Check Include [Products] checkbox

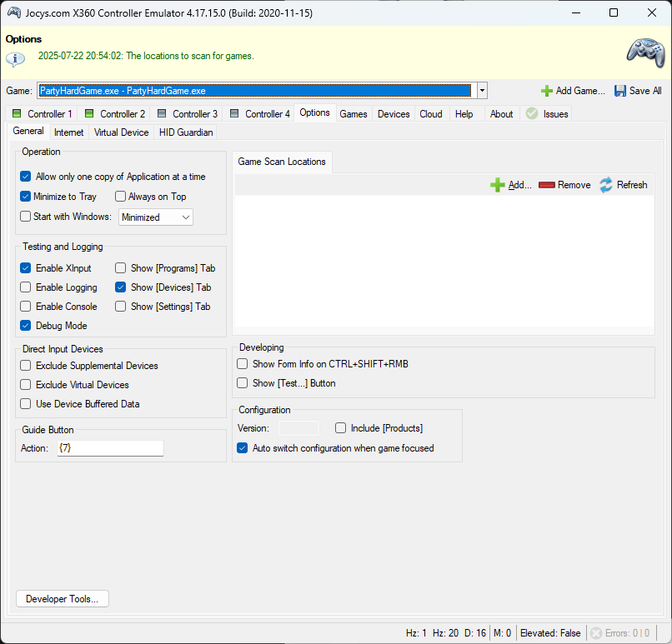340,427
